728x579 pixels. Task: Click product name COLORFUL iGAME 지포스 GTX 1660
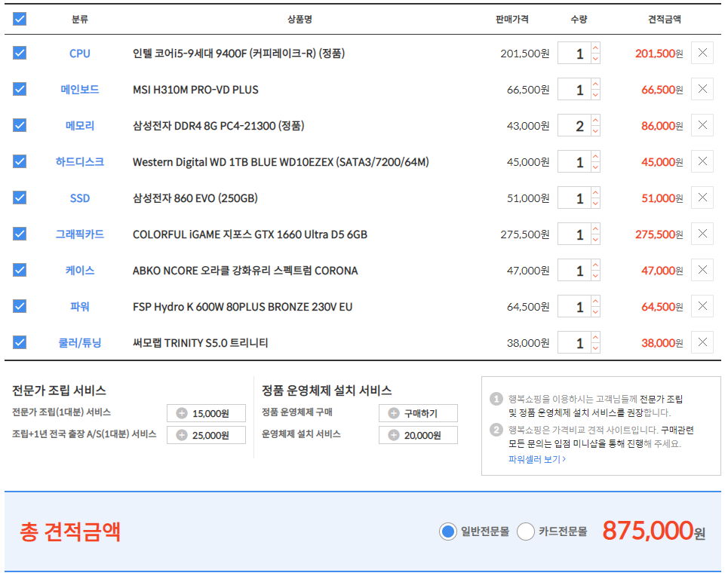[250, 234]
